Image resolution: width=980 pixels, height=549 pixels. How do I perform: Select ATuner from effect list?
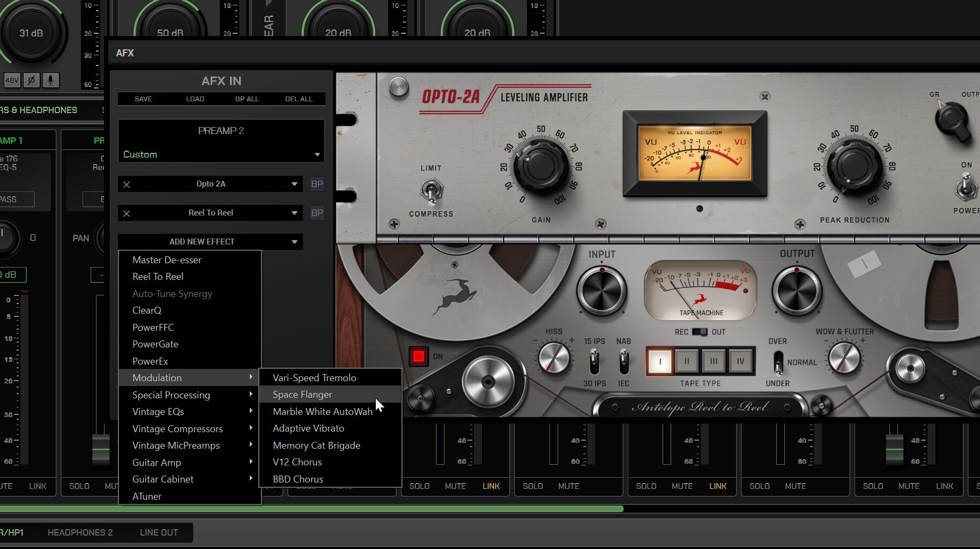[x=190, y=496]
